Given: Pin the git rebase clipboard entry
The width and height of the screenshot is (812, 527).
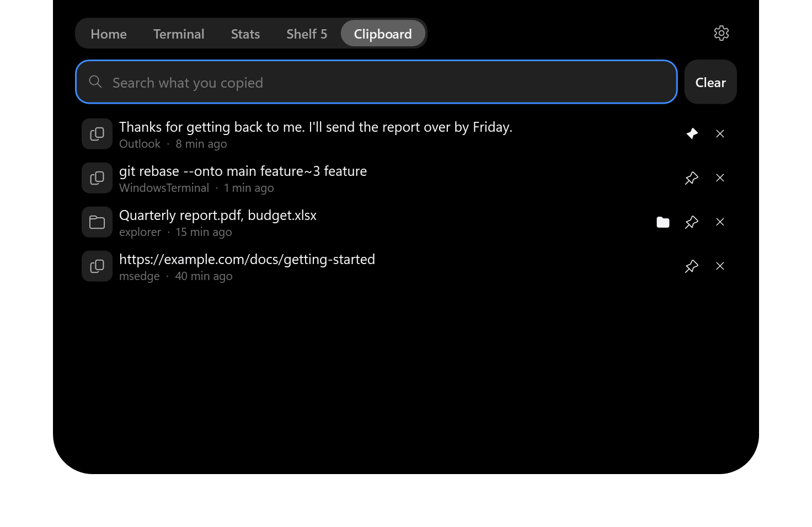Looking at the screenshot, I should [x=692, y=178].
